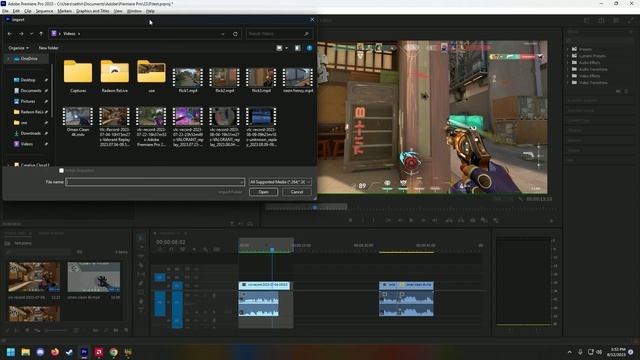Open Discord from the taskbar
640x360 pixels.
click(x=40, y=352)
